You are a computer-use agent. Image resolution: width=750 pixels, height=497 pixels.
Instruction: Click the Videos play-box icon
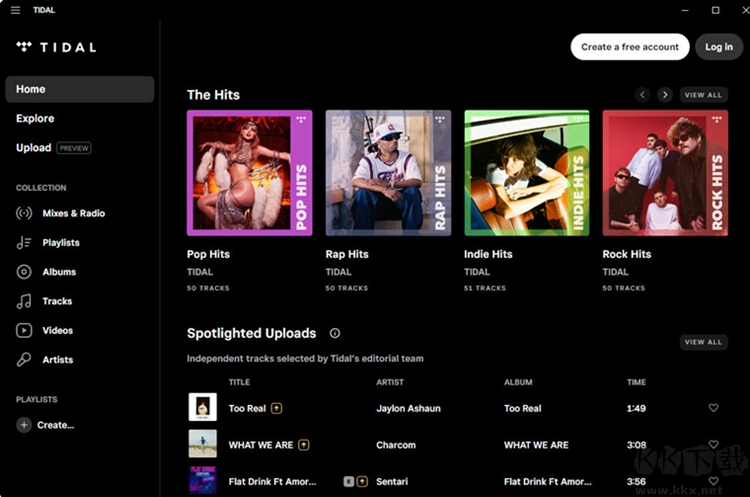24,331
